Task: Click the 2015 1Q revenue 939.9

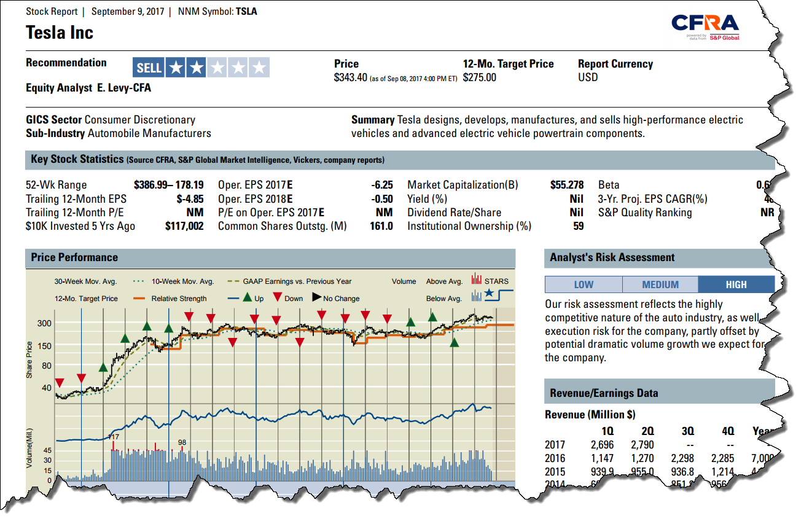Action: pos(601,472)
